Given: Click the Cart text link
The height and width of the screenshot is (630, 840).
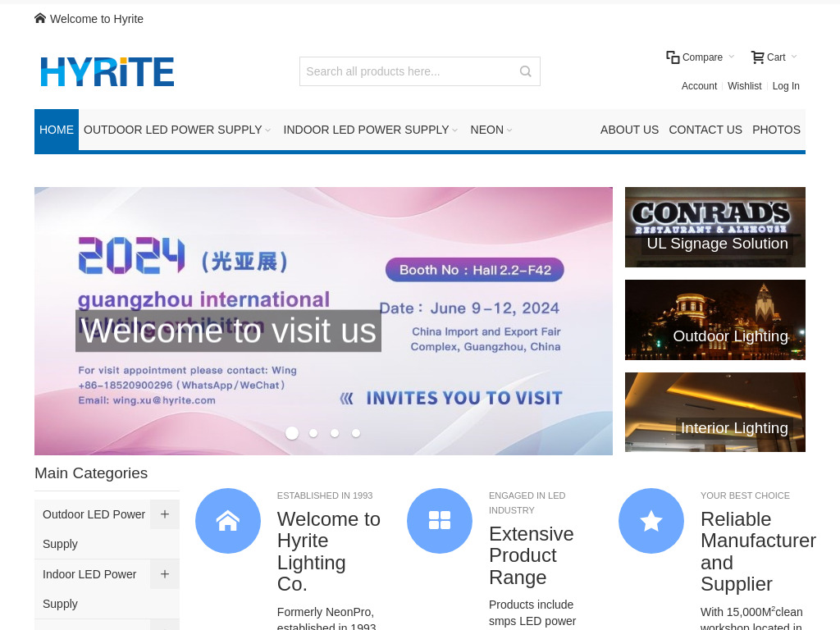Looking at the screenshot, I should click(x=776, y=57).
